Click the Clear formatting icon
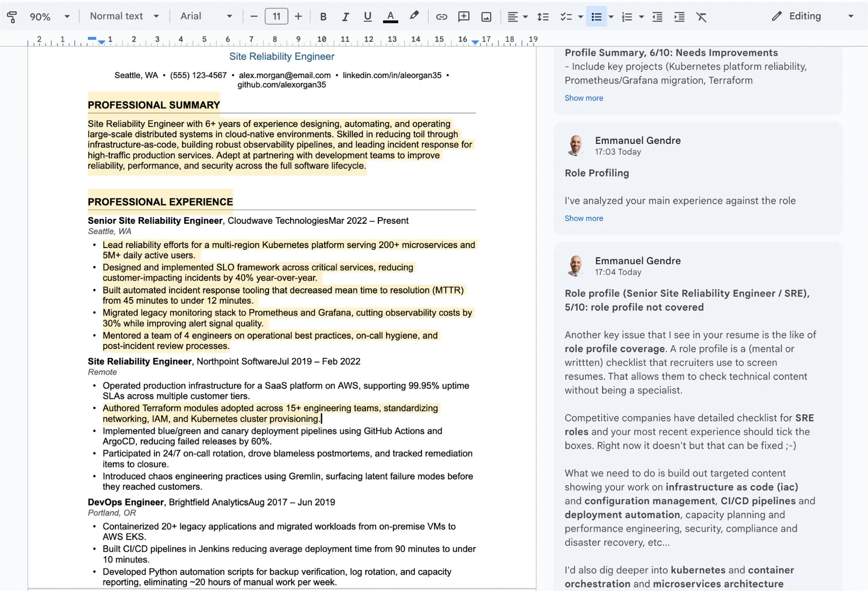The width and height of the screenshot is (868, 591). click(701, 17)
